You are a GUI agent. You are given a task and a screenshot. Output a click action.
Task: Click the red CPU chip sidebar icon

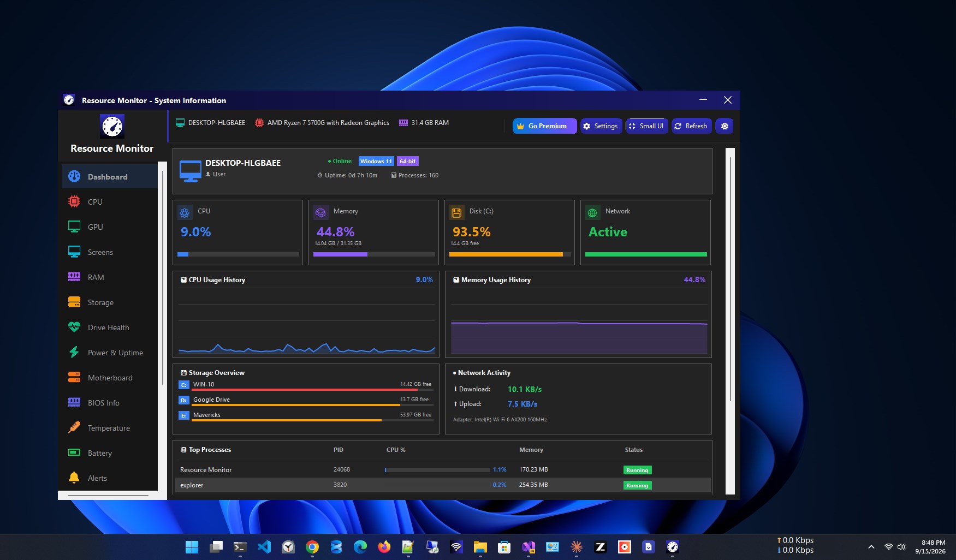click(x=74, y=201)
